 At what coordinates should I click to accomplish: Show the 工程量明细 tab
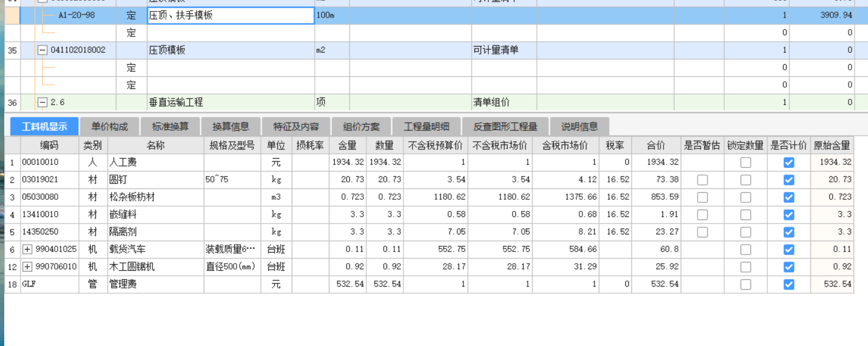[x=426, y=127]
